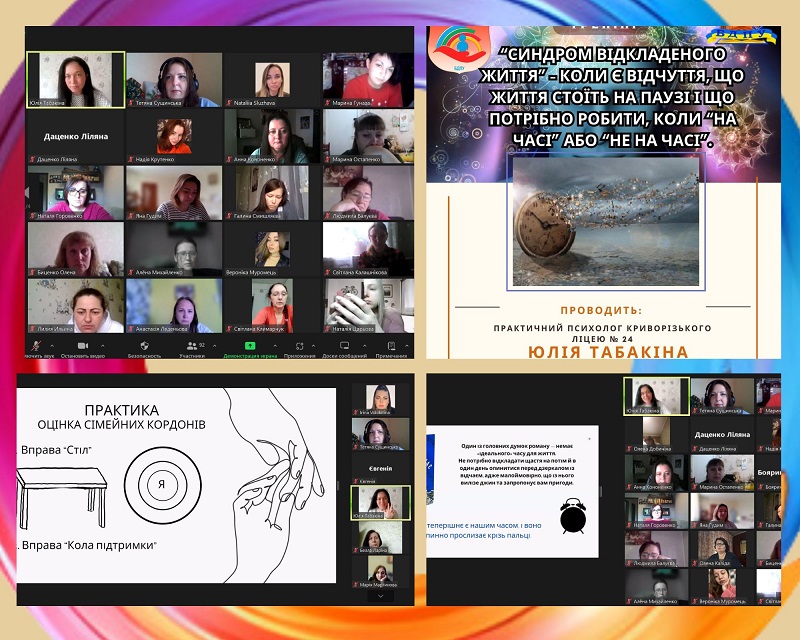Click the table drawing on slide
Viewport: 800px width, 640px height.
(61, 498)
